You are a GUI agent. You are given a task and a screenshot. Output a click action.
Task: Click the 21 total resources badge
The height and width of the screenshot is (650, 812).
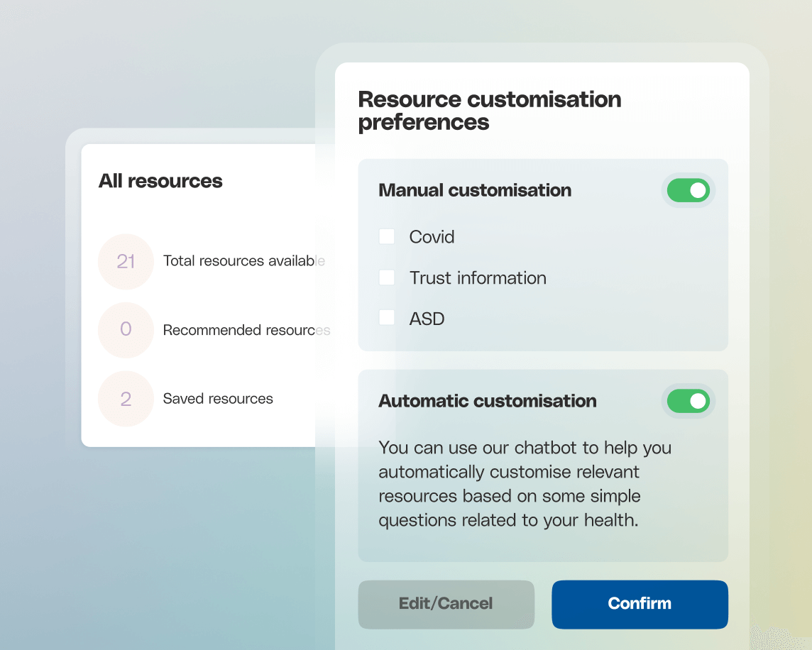[126, 262]
